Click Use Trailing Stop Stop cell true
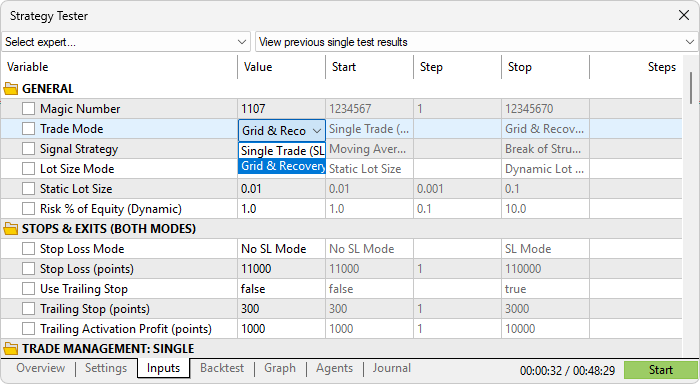 [546, 289]
